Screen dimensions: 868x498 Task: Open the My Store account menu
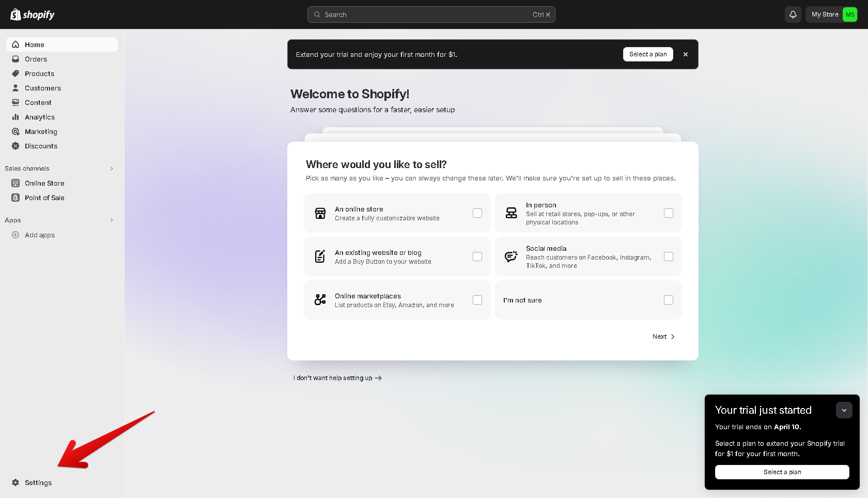(x=831, y=14)
